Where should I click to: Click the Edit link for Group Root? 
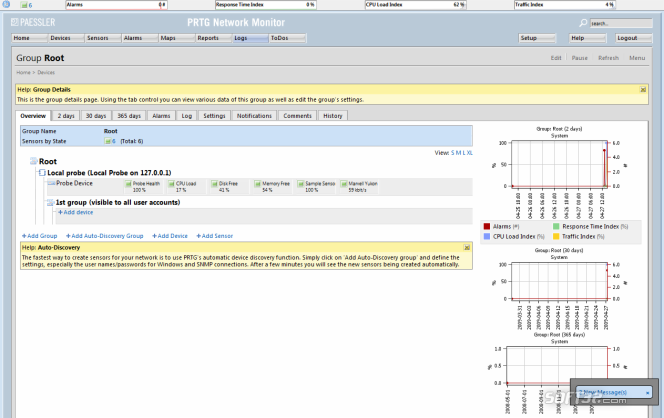tap(556, 58)
